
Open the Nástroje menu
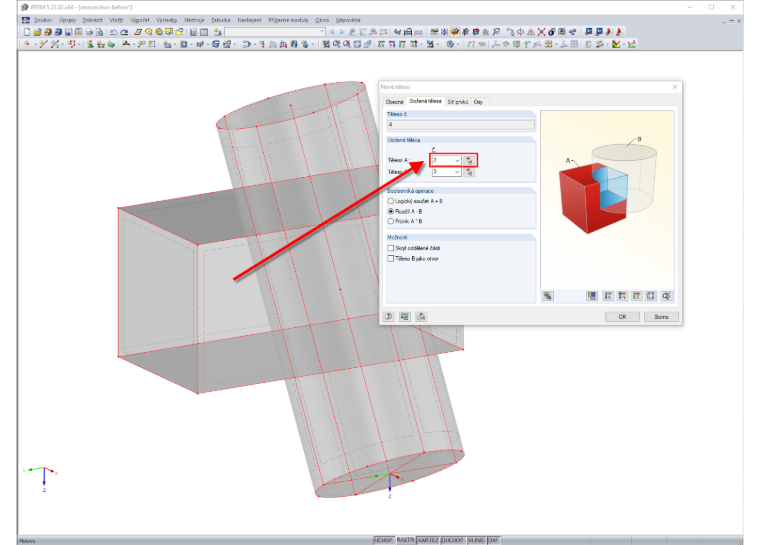pyautogui.click(x=194, y=20)
